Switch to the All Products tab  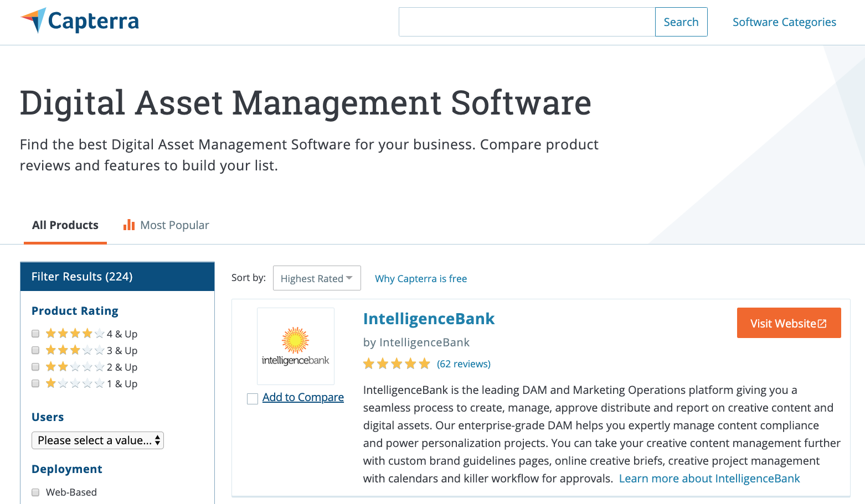tap(65, 225)
